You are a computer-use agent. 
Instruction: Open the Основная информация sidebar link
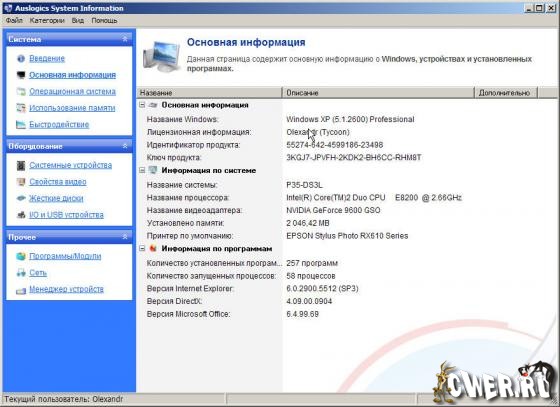[x=72, y=75]
